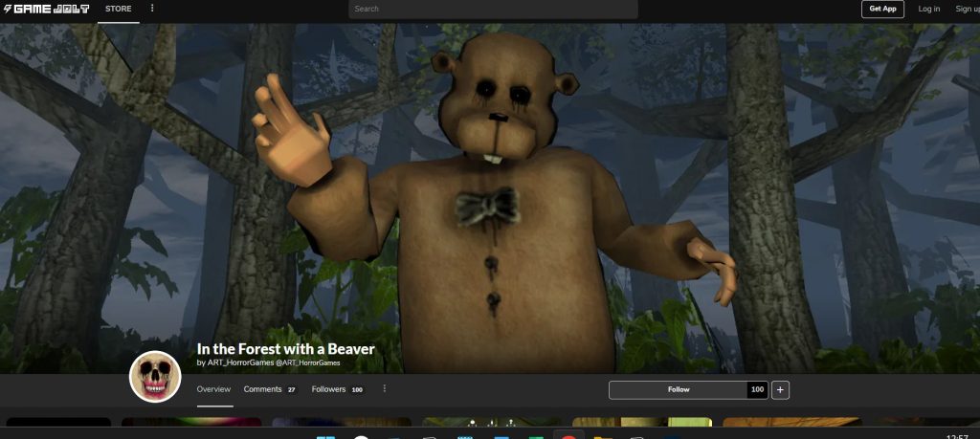Open the Store tab

(119, 9)
